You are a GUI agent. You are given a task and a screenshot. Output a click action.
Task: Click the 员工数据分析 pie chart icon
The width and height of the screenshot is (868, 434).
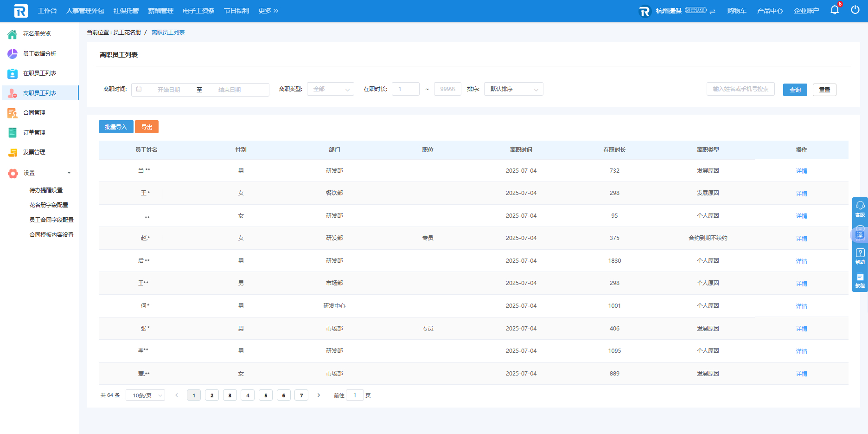[13, 54]
